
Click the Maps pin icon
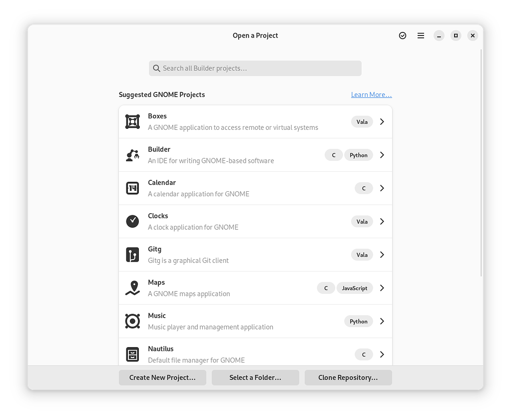132,288
